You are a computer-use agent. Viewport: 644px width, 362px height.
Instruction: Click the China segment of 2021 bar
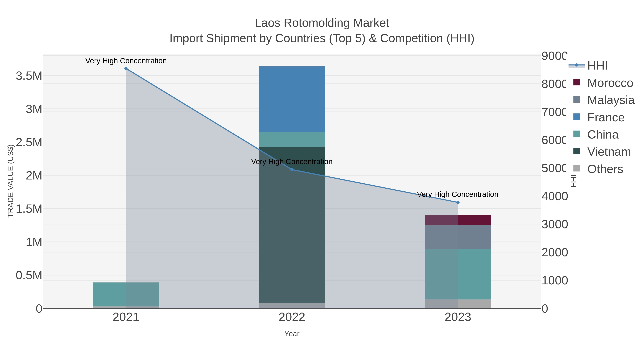point(126,295)
